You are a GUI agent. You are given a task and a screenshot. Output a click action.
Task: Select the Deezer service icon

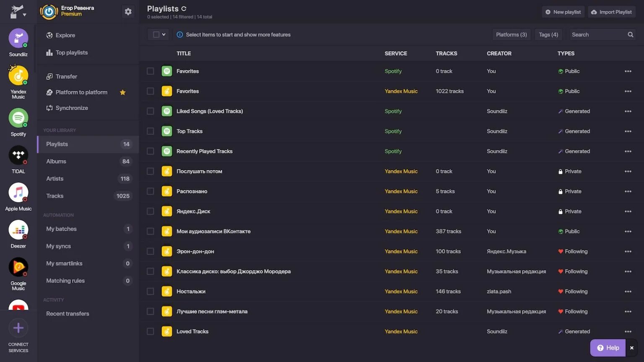[18, 230]
